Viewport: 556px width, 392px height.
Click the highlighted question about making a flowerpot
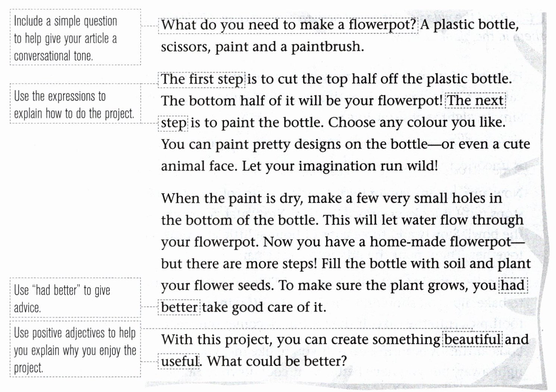(x=288, y=25)
